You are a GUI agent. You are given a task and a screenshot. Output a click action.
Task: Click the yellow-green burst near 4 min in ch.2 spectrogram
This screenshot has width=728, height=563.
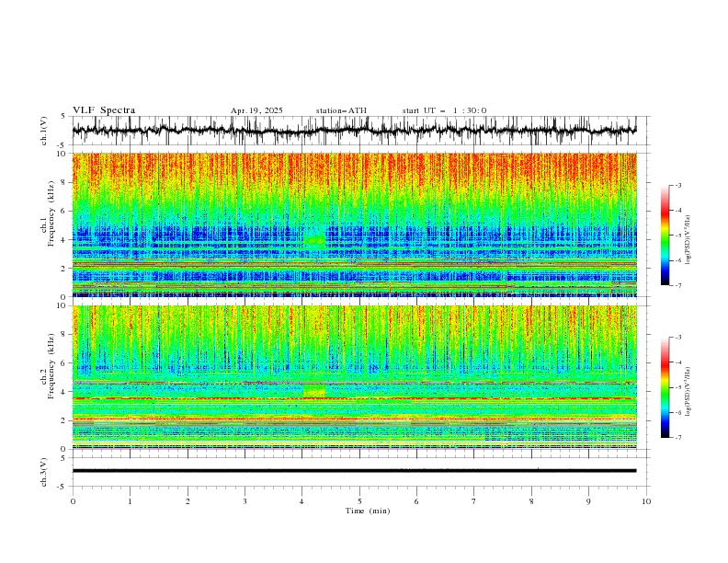click(314, 392)
